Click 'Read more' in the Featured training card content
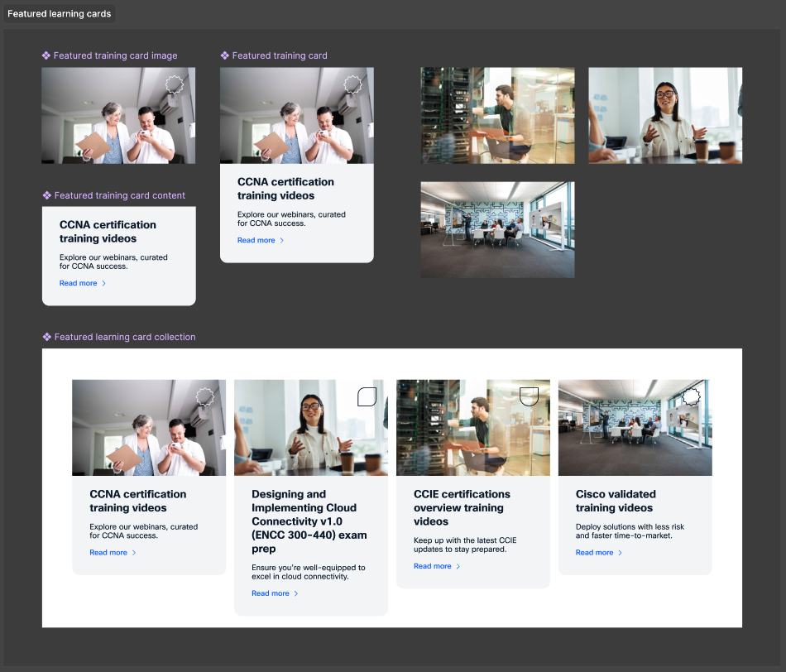This screenshot has width=786, height=672. [79, 283]
